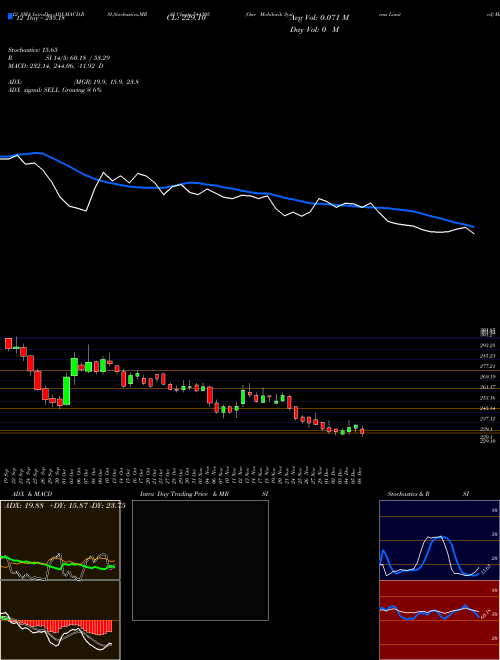Click the "ADX signal: SELL Growing @ 6%" text

(55, 90)
